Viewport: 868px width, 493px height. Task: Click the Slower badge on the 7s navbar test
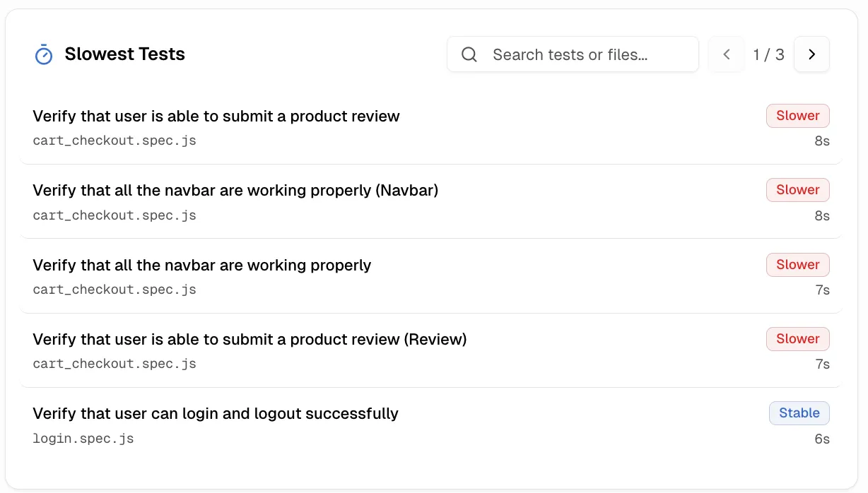[x=797, y=265]
